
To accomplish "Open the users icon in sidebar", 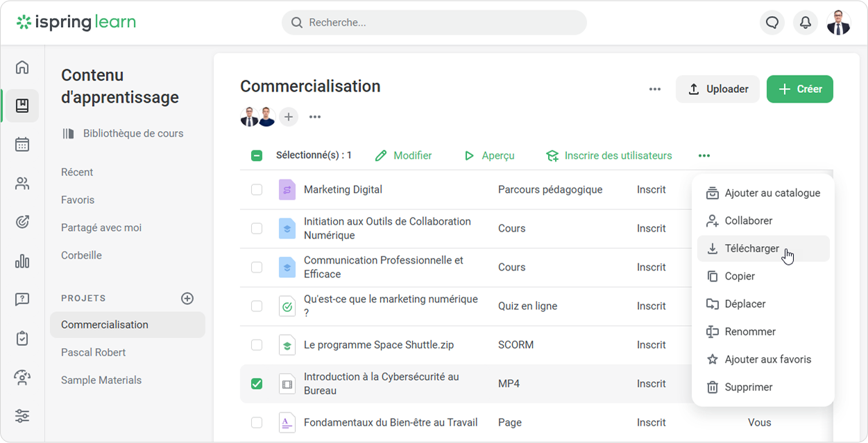I will coord(22,184).
